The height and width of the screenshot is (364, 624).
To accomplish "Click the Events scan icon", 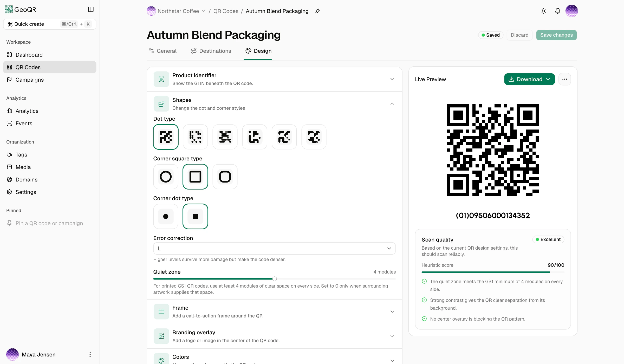I will 9,123.
